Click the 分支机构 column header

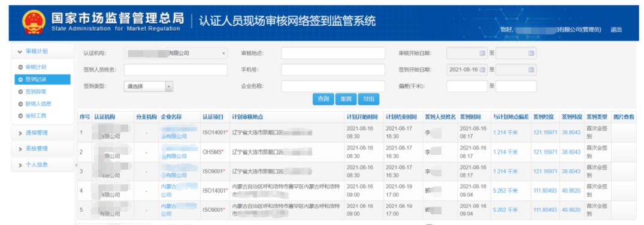pos(146,117)
